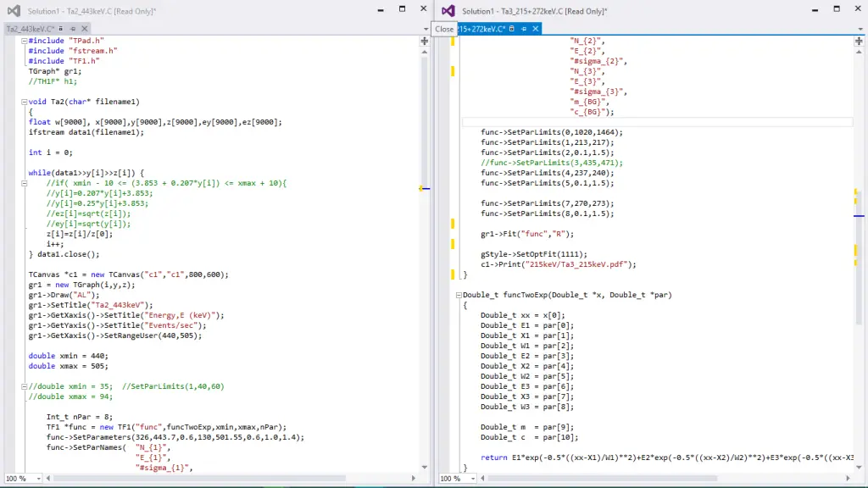Click scroll-up arrow in left editor's vertical scrollbar

[424, 52]
